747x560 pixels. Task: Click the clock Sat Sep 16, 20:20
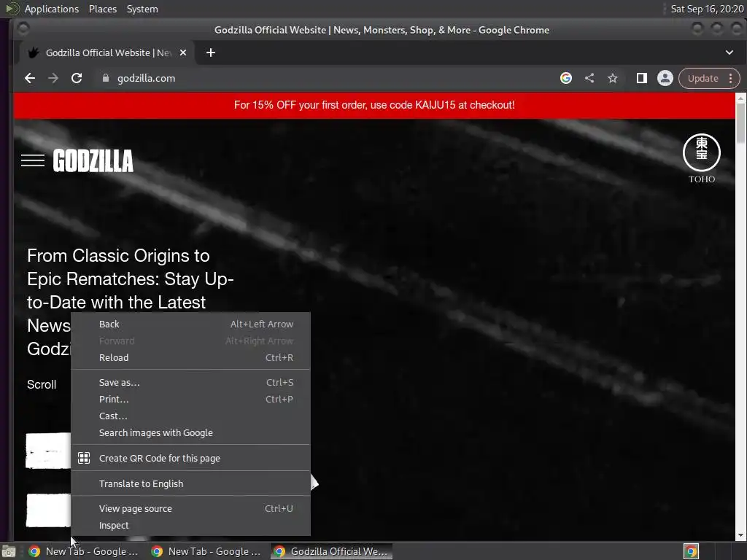coord(707,9)
